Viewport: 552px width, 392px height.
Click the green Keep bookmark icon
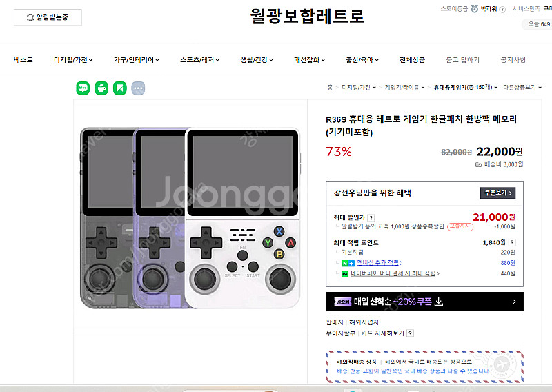tap(119, 88)
